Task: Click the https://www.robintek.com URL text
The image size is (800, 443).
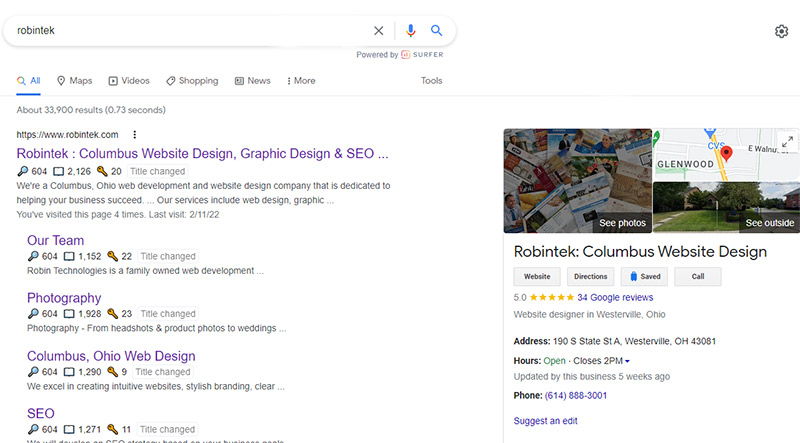Action: pos(67,135)
